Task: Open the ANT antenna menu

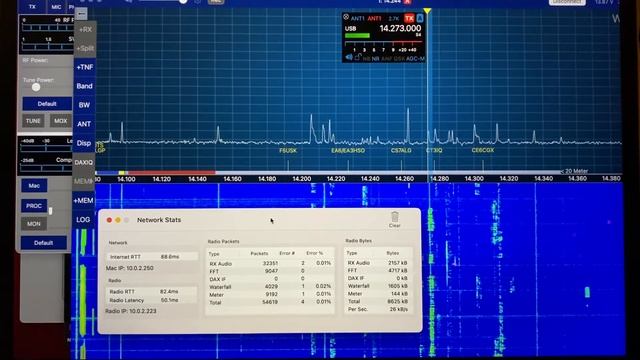Action: 84,124
